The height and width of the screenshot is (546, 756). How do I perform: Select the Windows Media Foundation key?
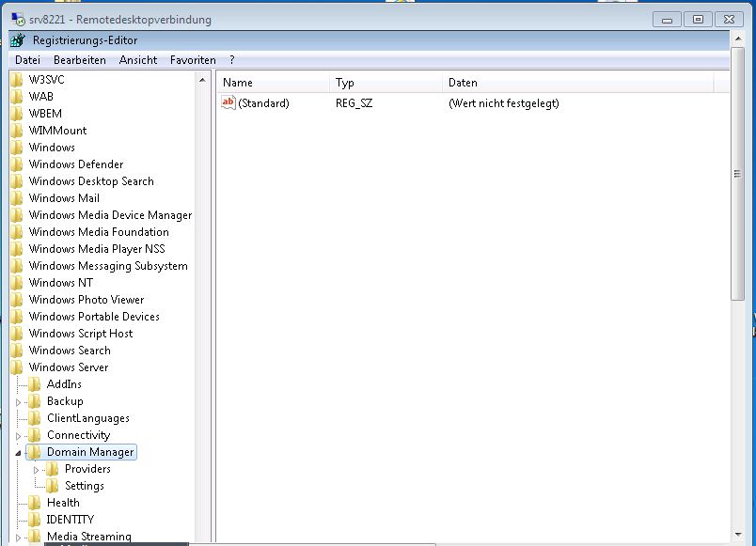coord(99,232)
